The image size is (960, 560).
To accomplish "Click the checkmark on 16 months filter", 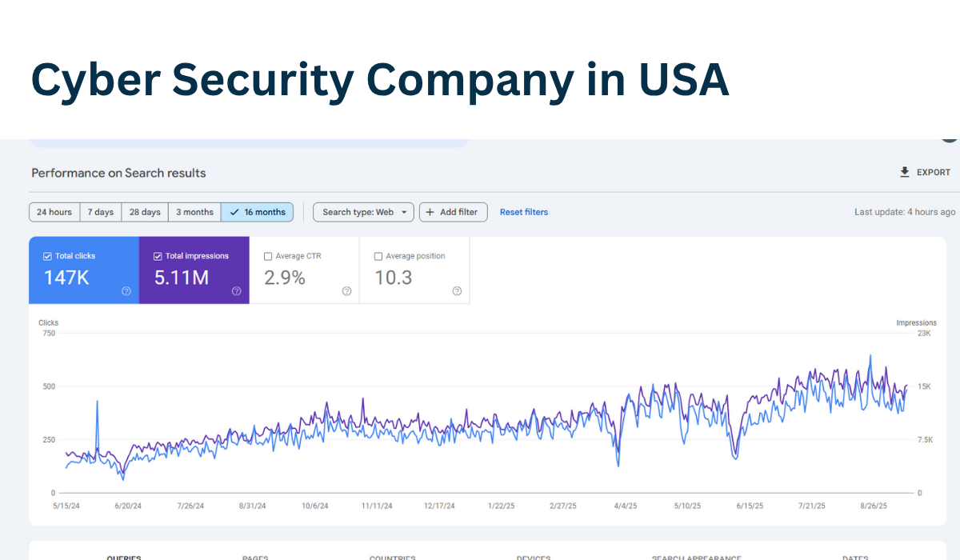I will [236, 212].
